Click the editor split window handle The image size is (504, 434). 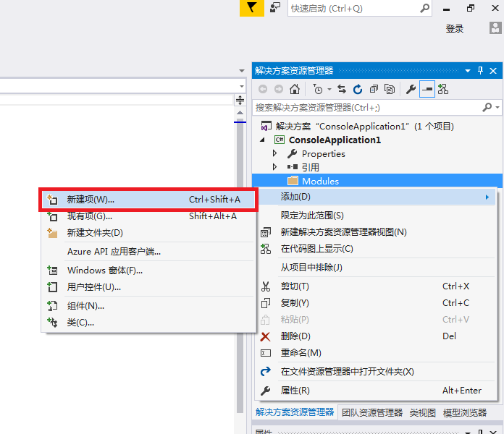tap(240, 100)
